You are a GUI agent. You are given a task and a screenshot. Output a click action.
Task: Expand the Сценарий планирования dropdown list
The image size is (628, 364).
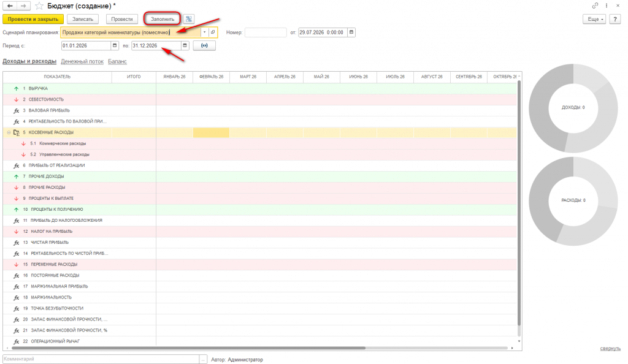(204, 32)
